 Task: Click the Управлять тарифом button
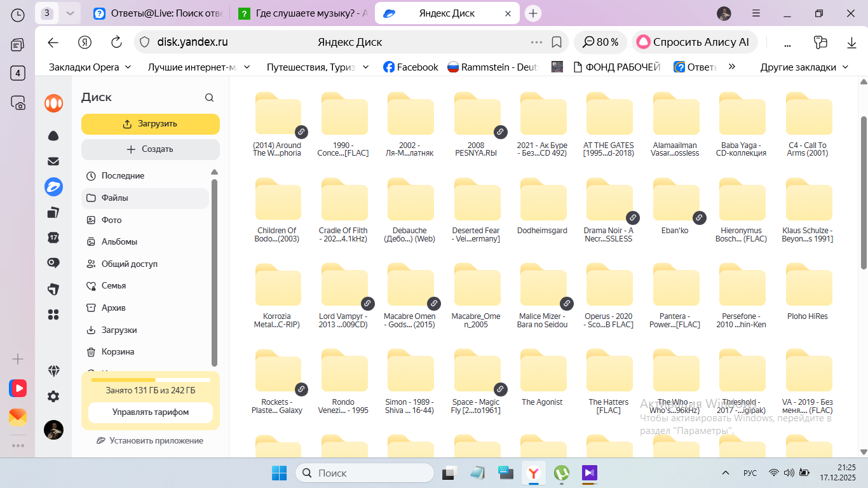[x=151, y=412]
